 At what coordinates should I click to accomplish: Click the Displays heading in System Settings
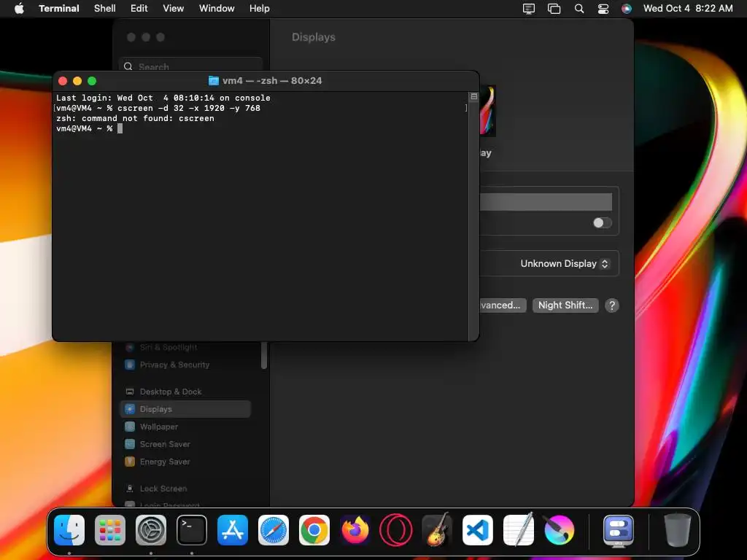(314, 37)
